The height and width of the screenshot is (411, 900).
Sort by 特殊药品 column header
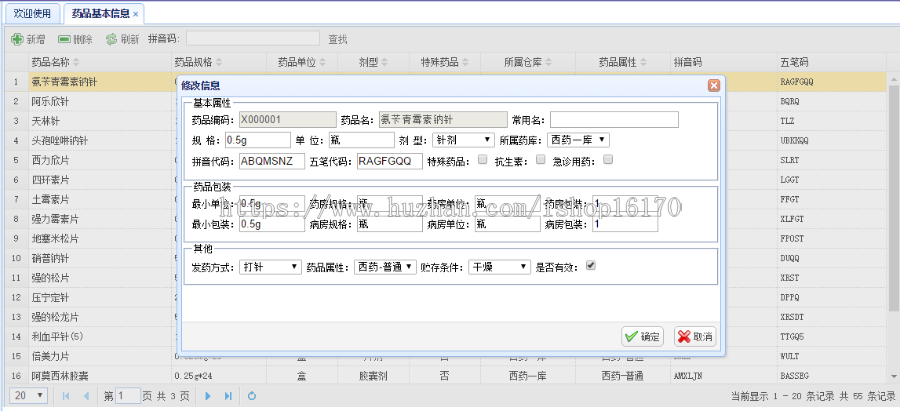(x=445, y=62)
